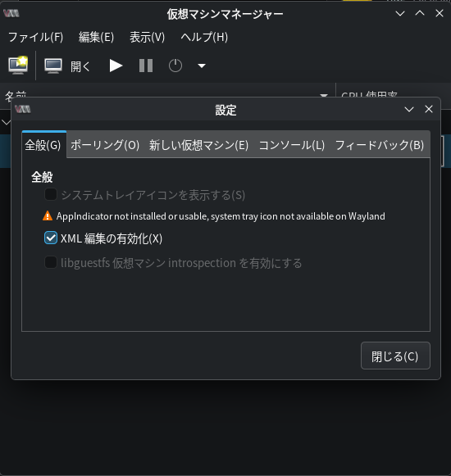This screenshot has height=476, width=451.
Task: Click the 開く toolbar label
Action: (80, 66)
